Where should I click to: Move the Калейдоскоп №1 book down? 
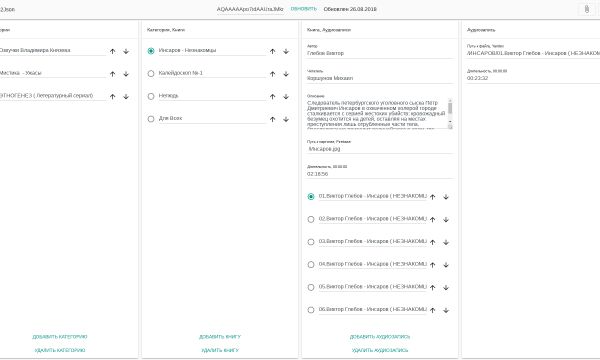[x=286, y=74]
